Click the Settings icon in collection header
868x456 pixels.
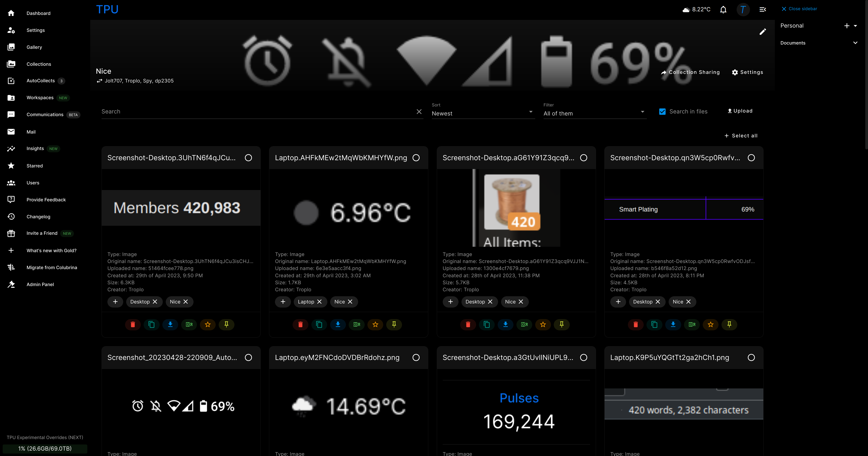pyautogui.click(x=735, y=72)
